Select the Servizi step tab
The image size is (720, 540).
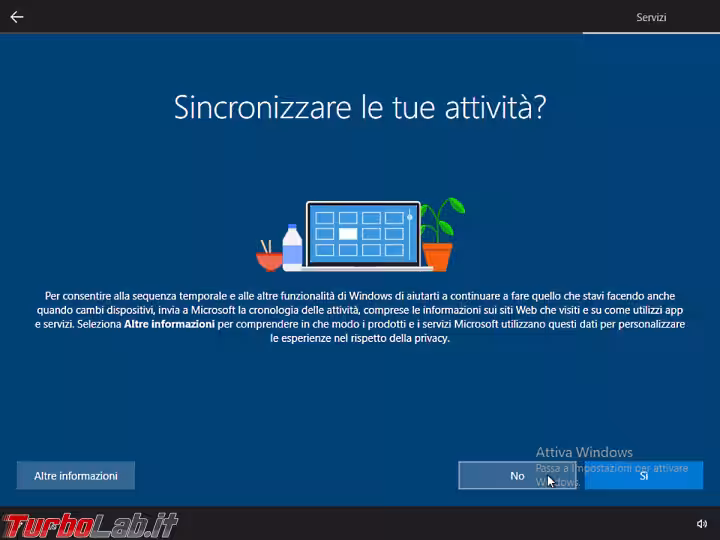pyautogui.click(x=651, y=17)
